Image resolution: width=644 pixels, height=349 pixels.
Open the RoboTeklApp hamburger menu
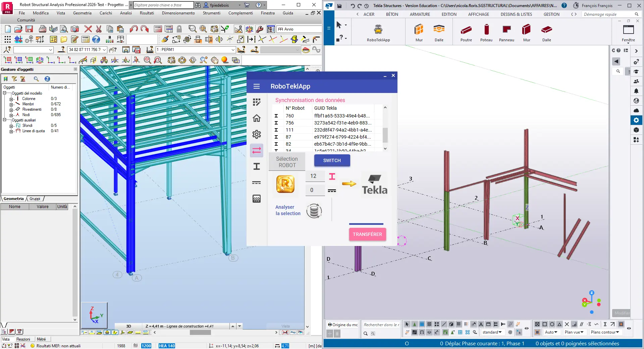(257, 86)
